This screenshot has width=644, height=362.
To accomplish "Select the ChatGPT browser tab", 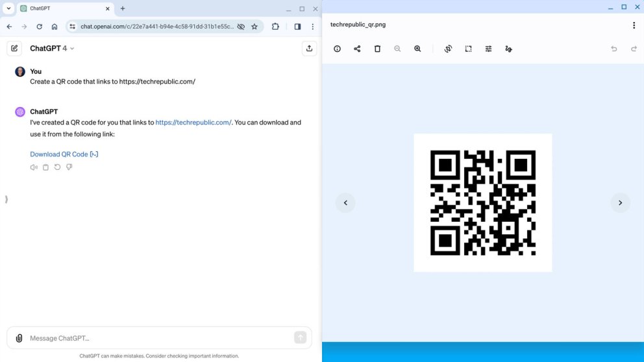I will pyautogui.click(x=66, y=8).
